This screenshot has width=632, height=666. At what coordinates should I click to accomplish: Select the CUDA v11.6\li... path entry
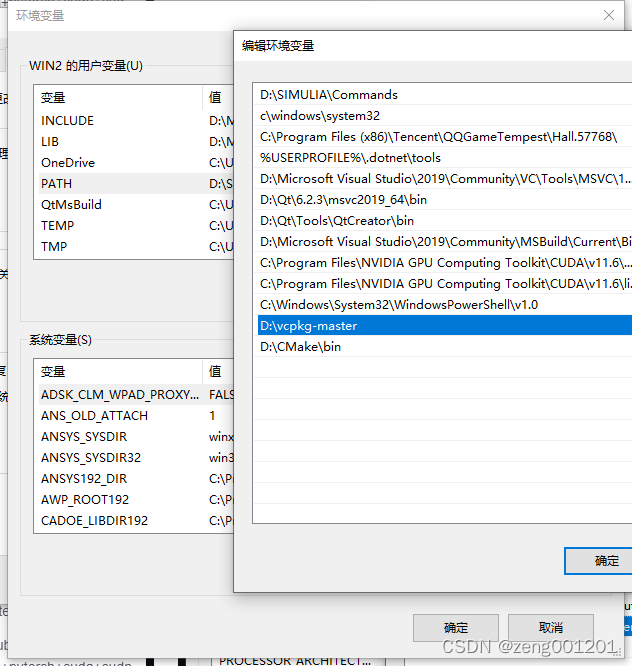[x=443, y=284]
